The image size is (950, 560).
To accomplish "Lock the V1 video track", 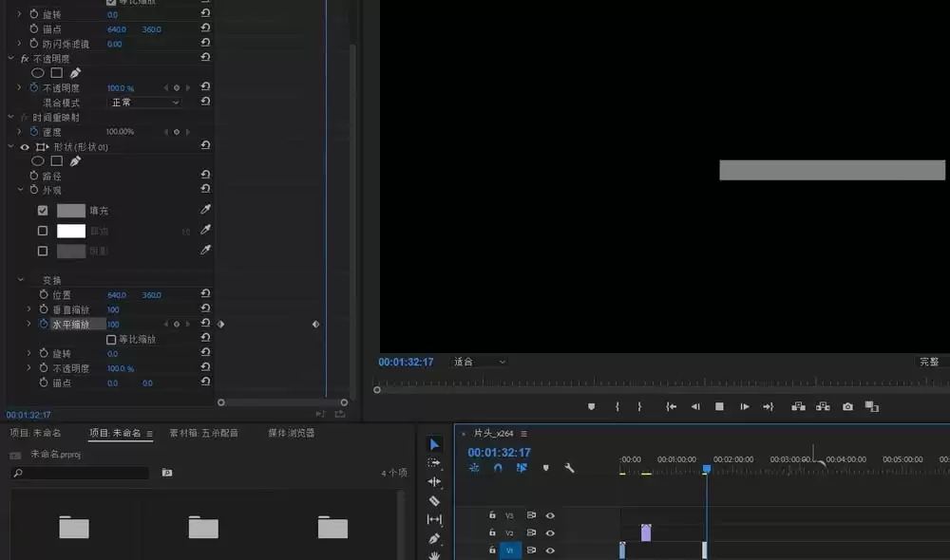I will 492,550.
